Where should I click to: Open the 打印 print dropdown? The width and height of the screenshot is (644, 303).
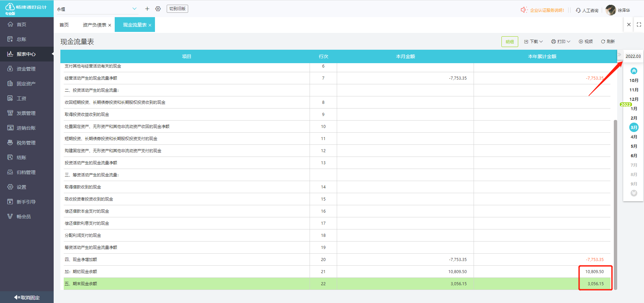[x=560, y=42]
